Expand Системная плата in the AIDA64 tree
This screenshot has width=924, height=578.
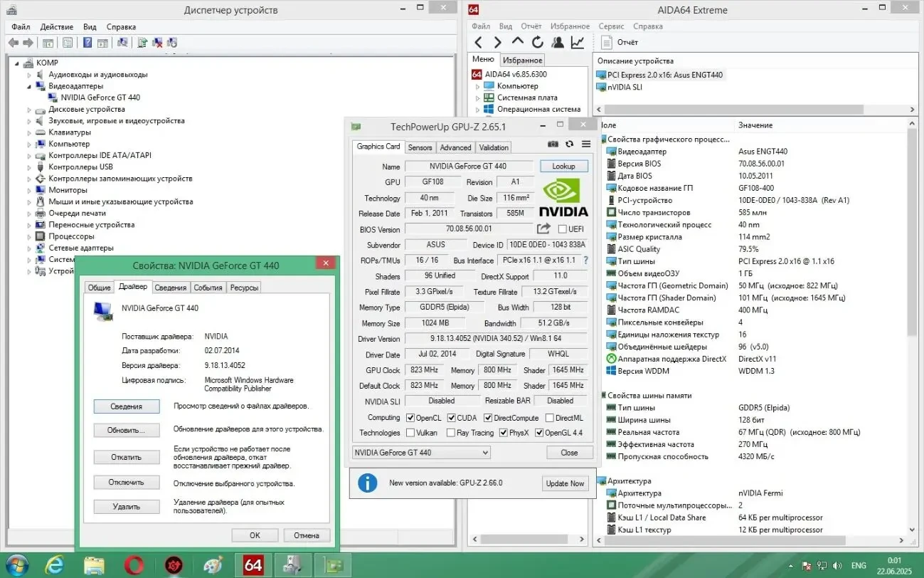click(x=478, y=98)
